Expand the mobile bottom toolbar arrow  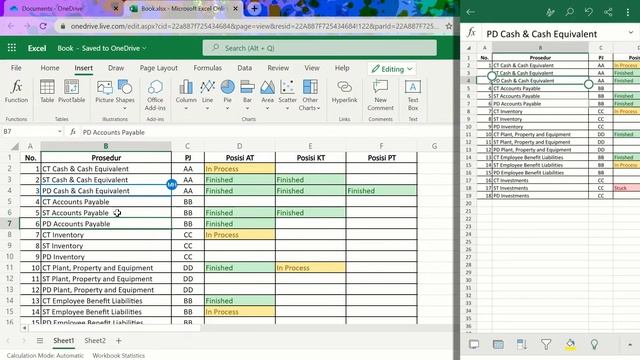pyautogui.click(x=630, y=344)
